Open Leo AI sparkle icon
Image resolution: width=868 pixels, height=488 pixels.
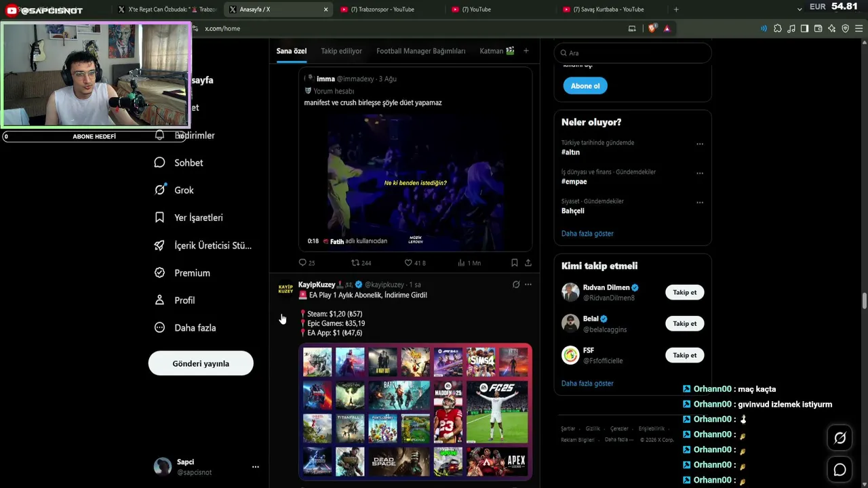pos(832,28)
